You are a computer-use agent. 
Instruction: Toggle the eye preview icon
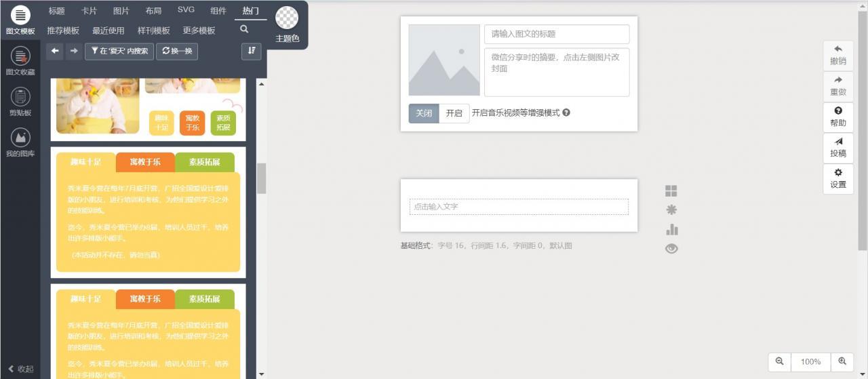coord(671,249)
